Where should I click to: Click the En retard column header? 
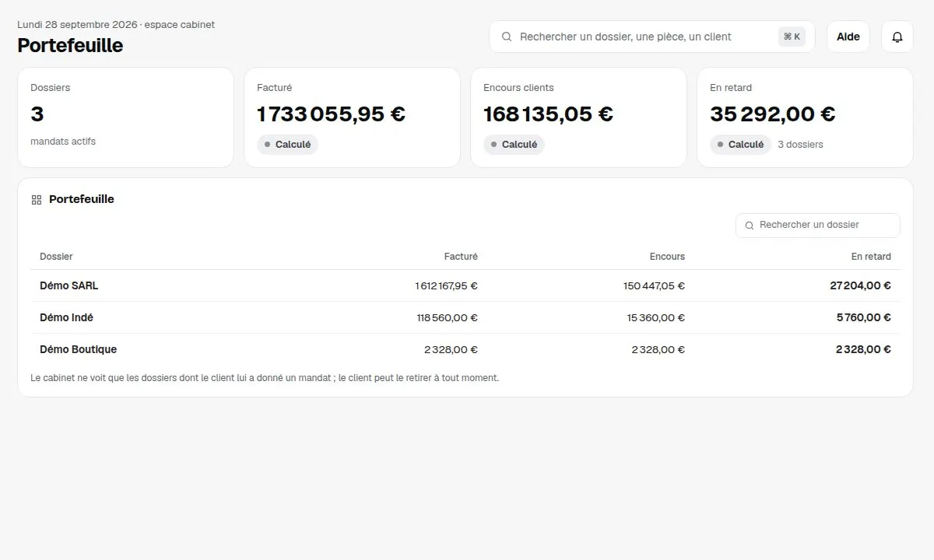(871, 257)
